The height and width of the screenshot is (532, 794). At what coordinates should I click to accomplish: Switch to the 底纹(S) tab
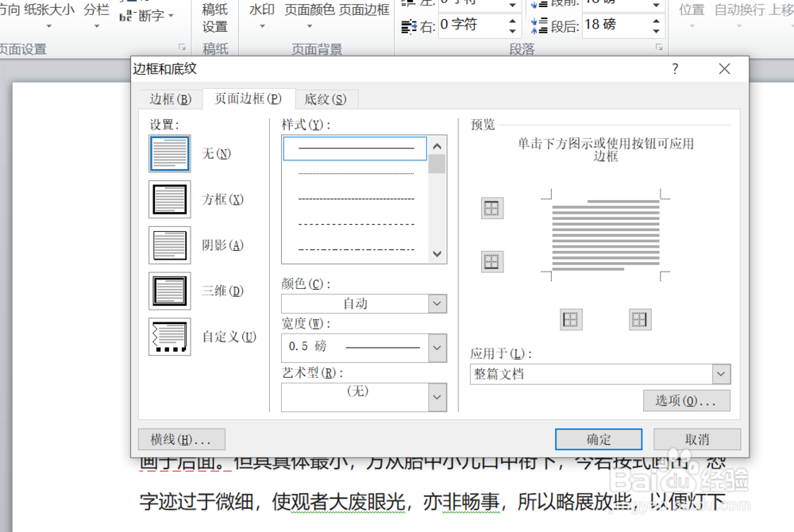click(326, 99)
